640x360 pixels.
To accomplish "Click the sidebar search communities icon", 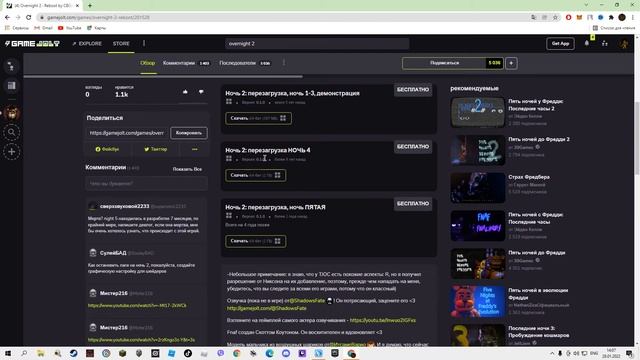I will 11,132.
